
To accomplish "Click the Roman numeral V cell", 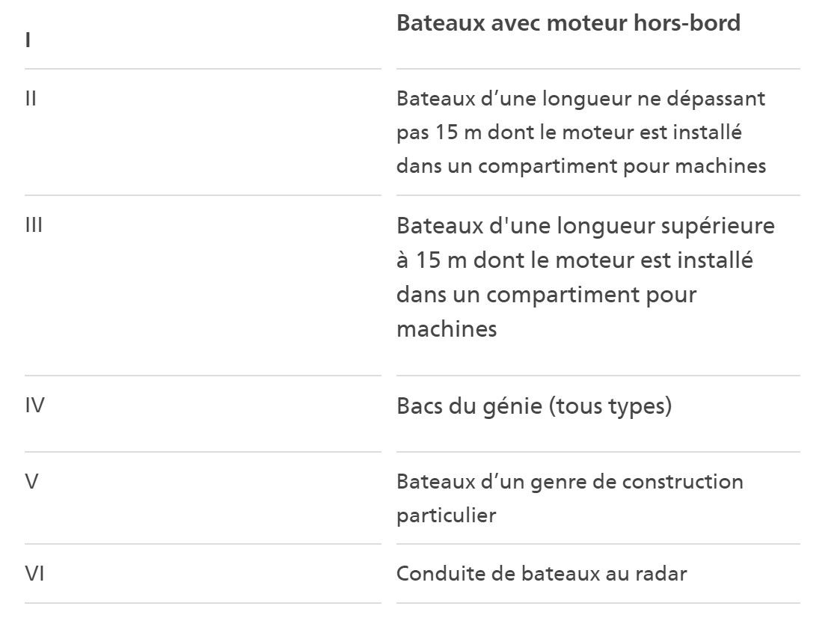I will [31, 482].
